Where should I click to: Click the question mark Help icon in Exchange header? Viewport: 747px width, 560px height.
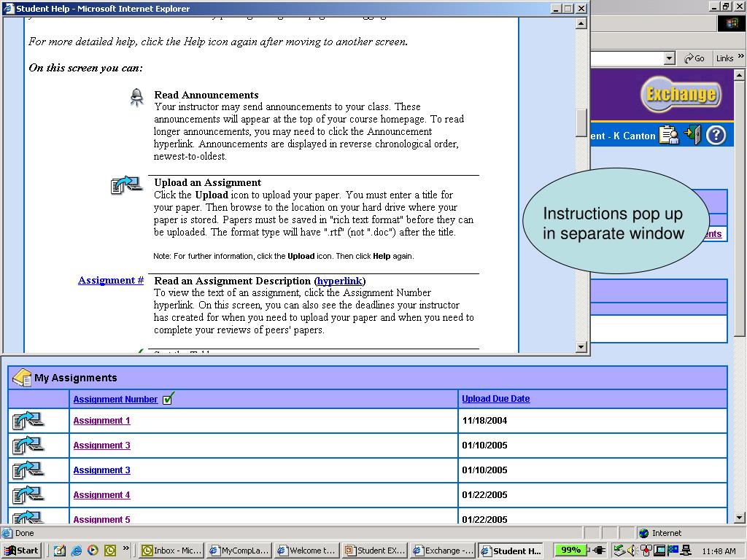716,135
